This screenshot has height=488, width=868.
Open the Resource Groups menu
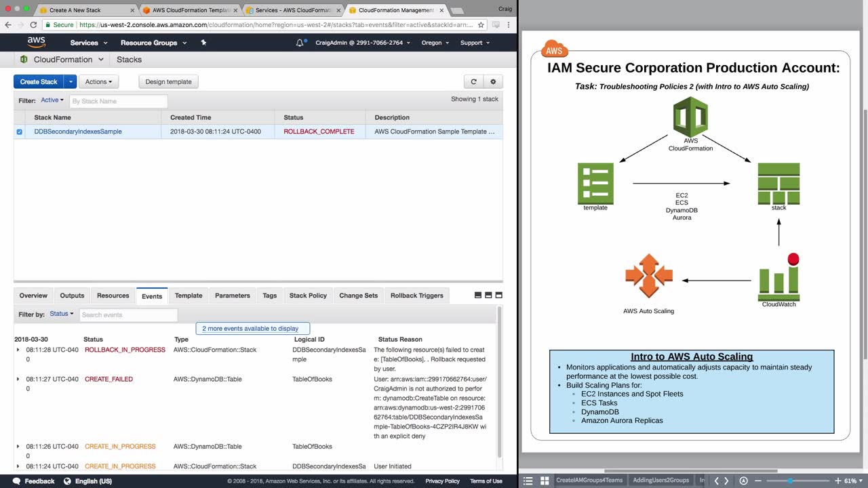(153, 43)
